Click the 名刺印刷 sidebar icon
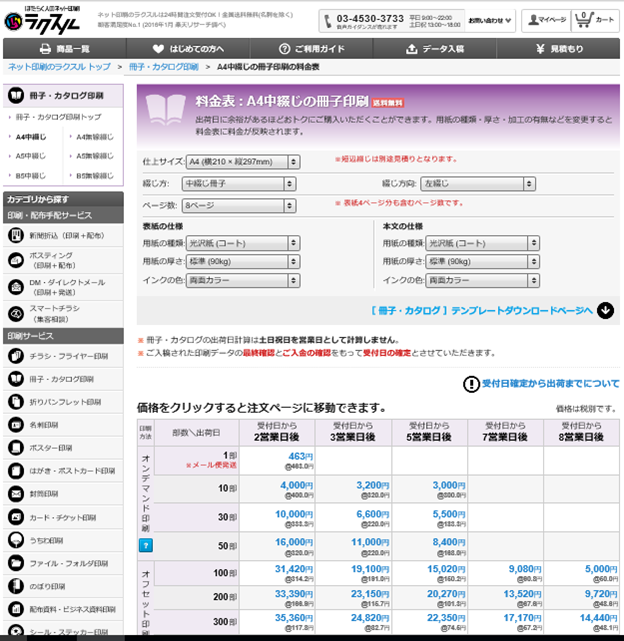 pos(17,425)
